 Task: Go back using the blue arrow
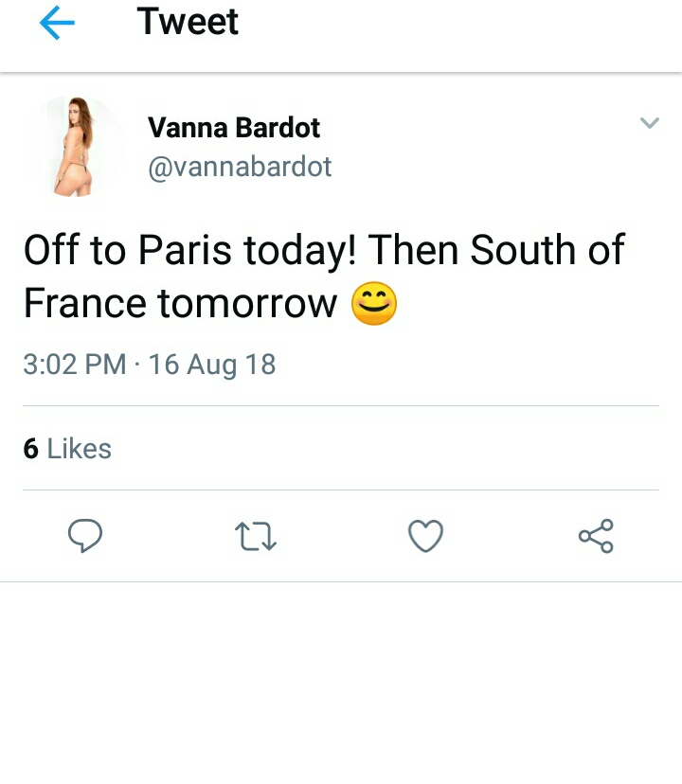[58, 25]
